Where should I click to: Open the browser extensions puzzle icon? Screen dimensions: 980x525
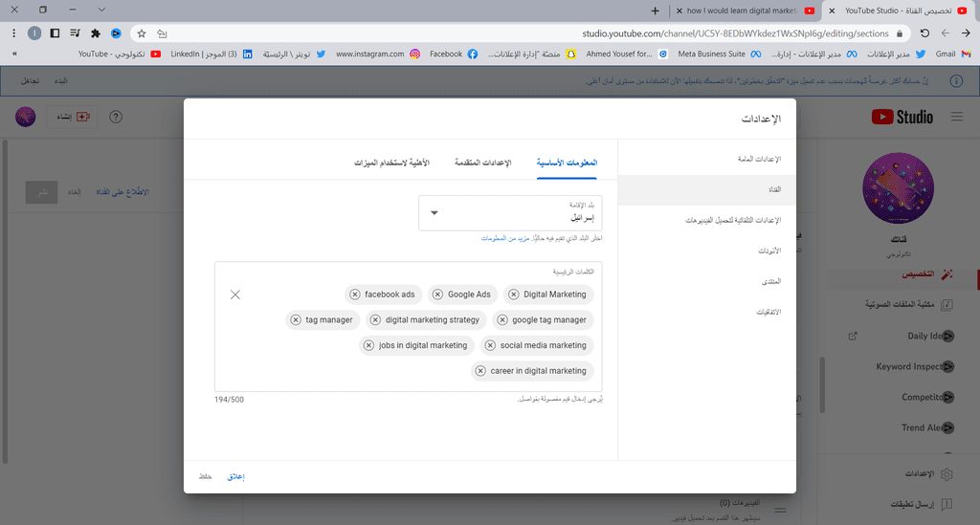(x=96, y=33)
